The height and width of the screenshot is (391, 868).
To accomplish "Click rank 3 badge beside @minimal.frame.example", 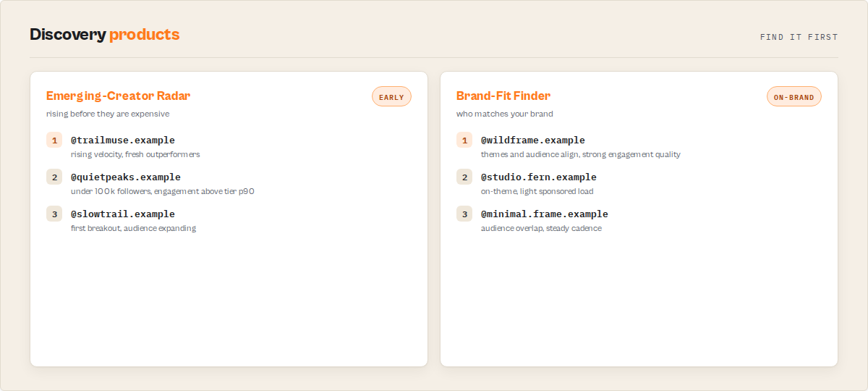I will click(x=464, y=214).
